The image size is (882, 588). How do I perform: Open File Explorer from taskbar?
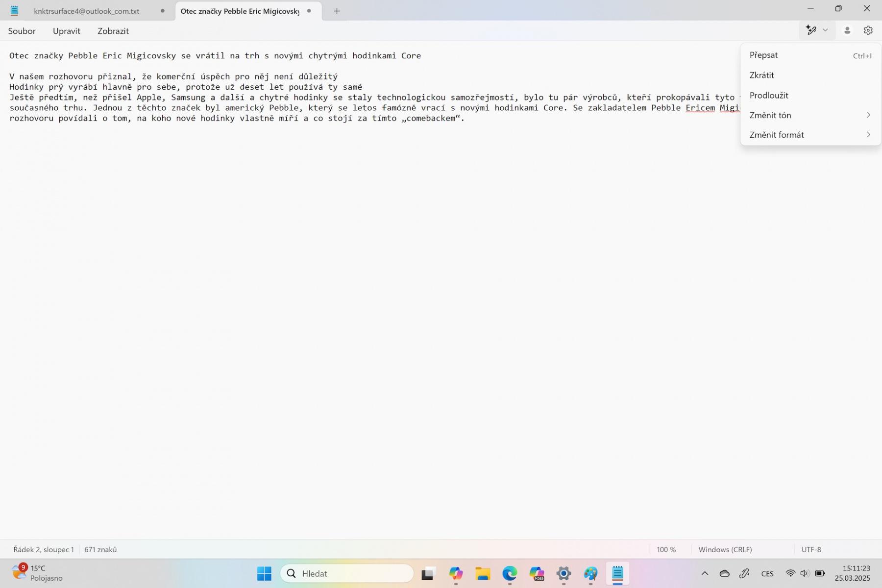[x=483, y=573]
